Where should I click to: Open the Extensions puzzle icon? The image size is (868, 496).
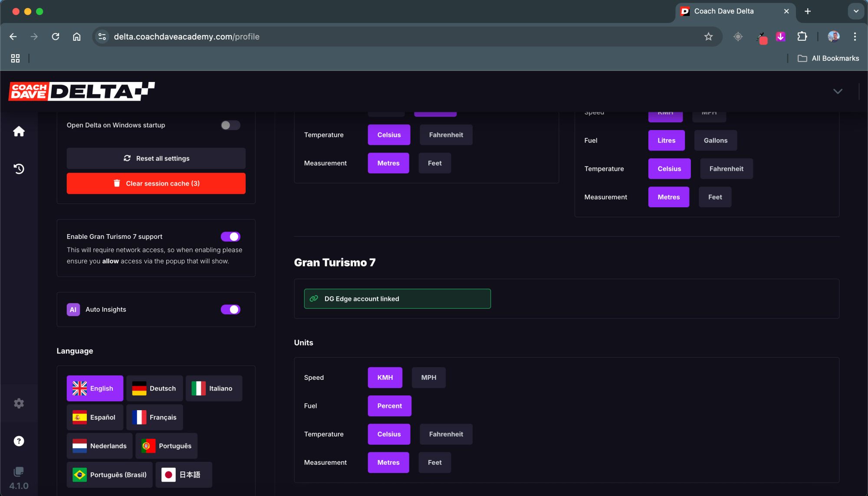click(x=802, y=36)
